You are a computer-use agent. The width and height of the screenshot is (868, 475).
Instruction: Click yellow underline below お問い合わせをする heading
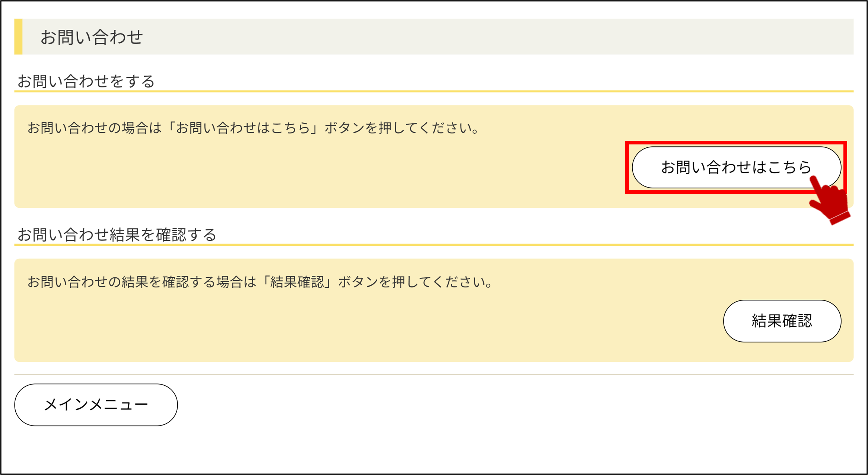(434, 91)
